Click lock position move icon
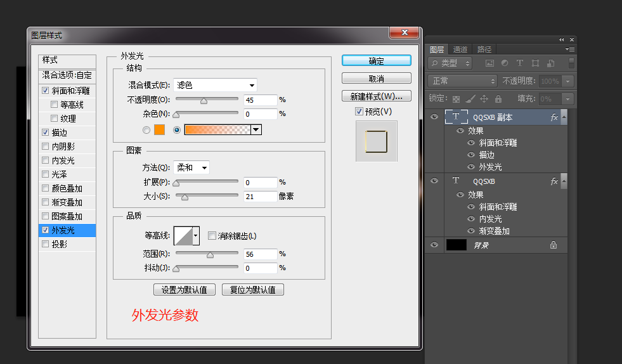 [x=484, y=99]
